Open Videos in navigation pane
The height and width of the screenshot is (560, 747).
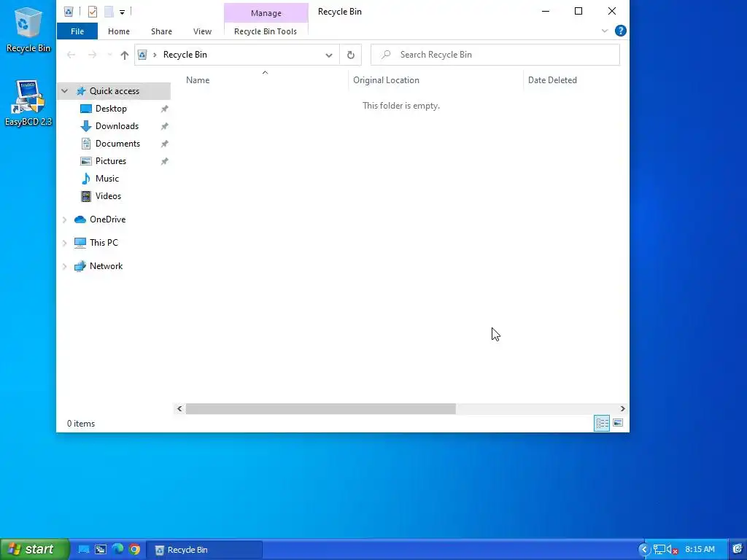coord(108,196)
